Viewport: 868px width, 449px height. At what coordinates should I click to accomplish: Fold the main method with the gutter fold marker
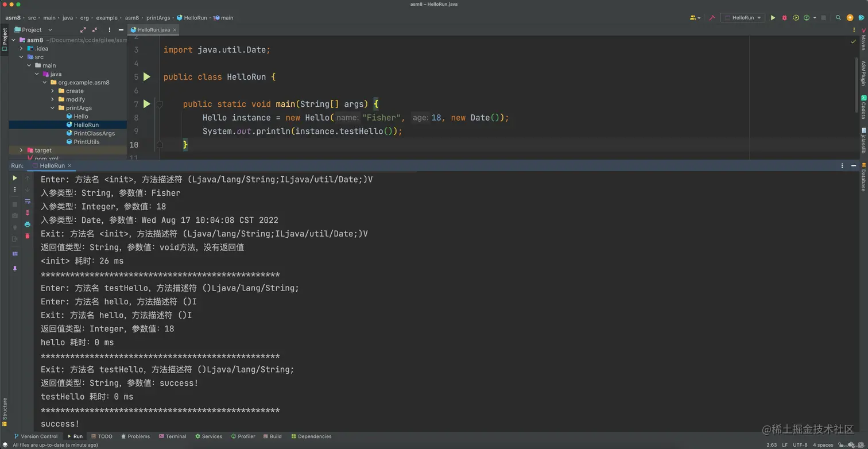pyautogui.click(x=160, y=104)
